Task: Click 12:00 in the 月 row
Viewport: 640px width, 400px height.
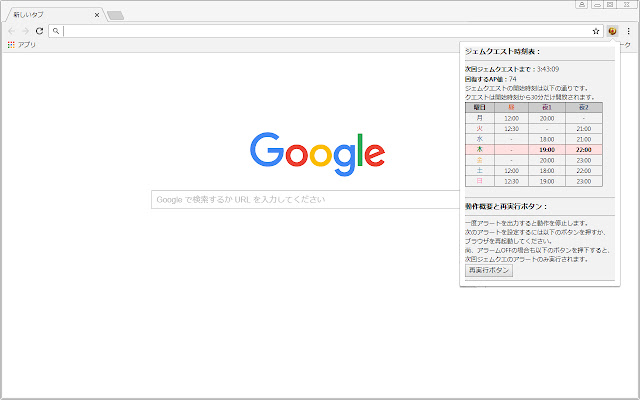Action: [511, 118]
